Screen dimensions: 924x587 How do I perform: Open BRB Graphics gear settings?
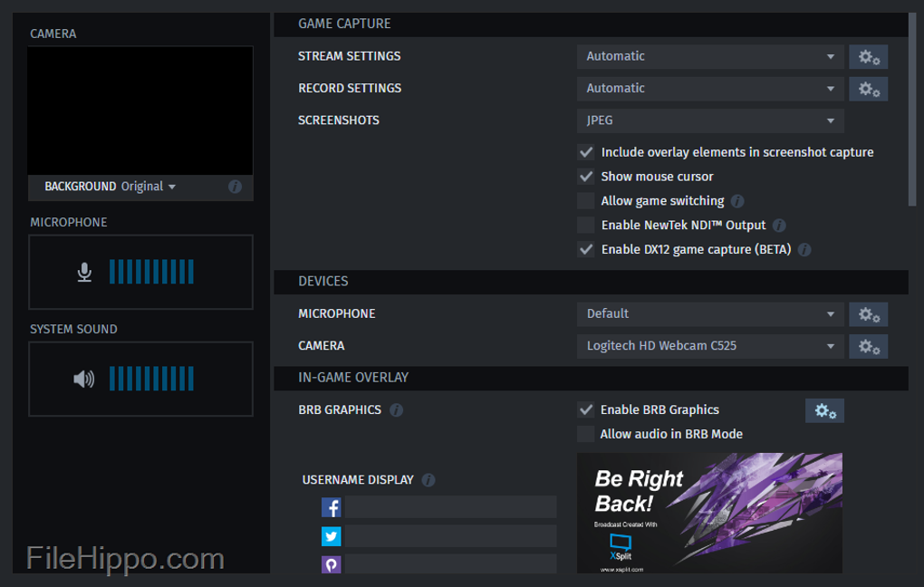pos(824,410)
